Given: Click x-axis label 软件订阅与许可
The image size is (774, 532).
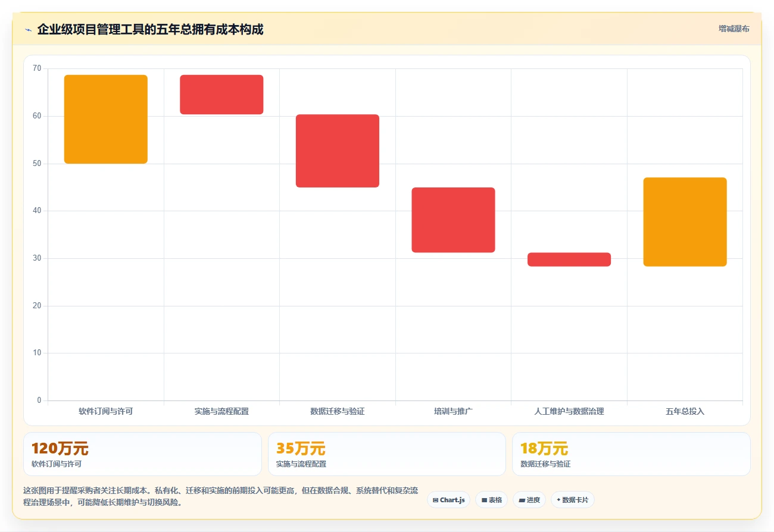Looking at the screenshot, I should coord(106,411).
